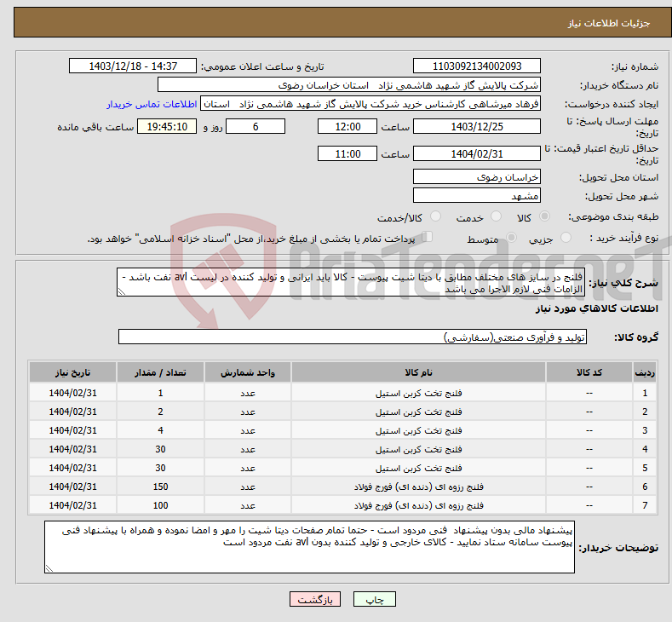Select the کالا/خدمت radio button
Viewport: 672px width, 622px height.
coord(435,216)
